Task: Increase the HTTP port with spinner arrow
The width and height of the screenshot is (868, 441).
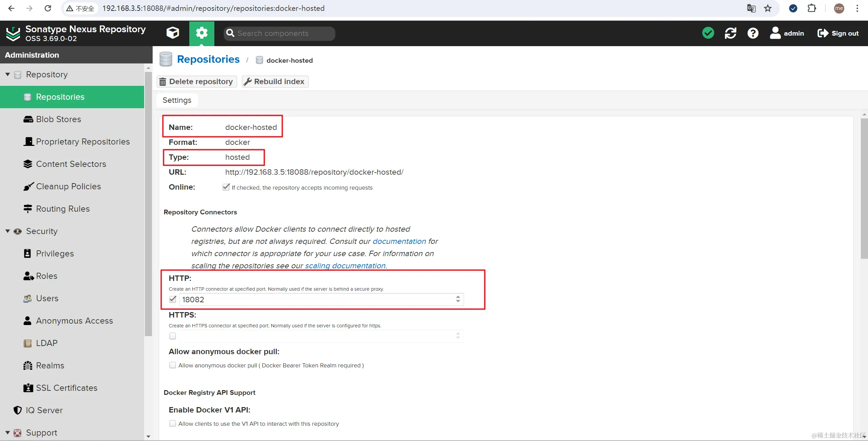Action: 458,297
